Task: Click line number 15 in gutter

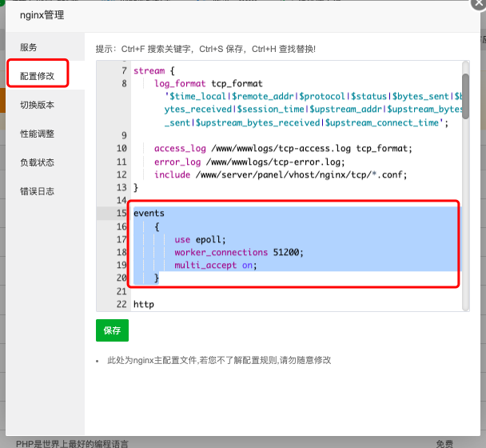Action: click(x=121, y=213)
